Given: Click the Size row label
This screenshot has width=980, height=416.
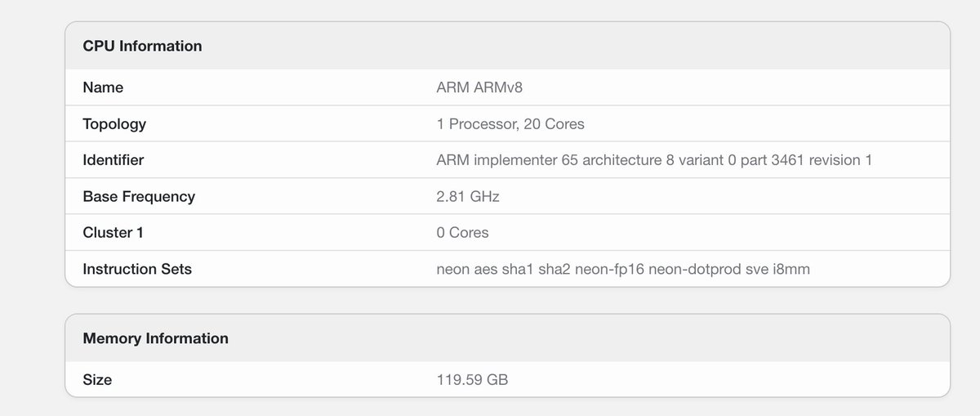Looking at the screenshot, I should coord(97,380).
